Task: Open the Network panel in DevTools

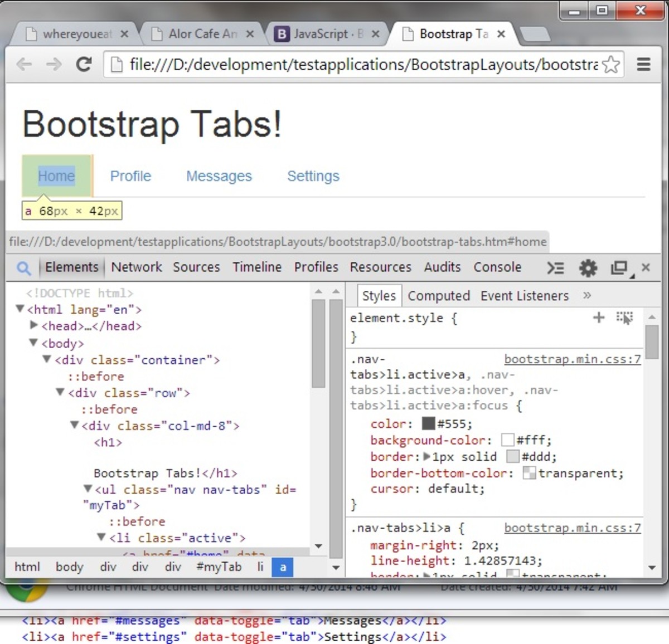Action: point(137,268)
